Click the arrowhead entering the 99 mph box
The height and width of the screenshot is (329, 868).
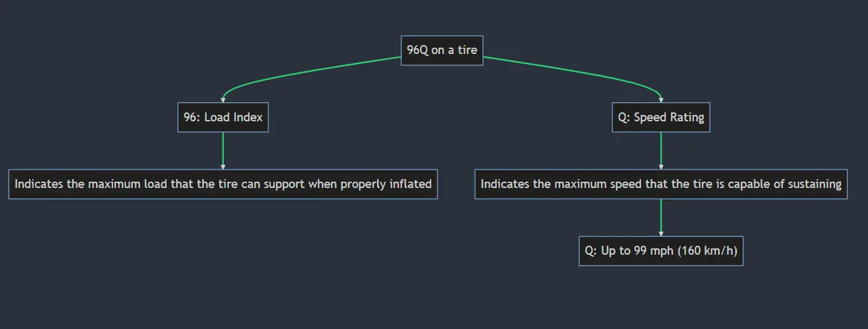click(661, 233)
